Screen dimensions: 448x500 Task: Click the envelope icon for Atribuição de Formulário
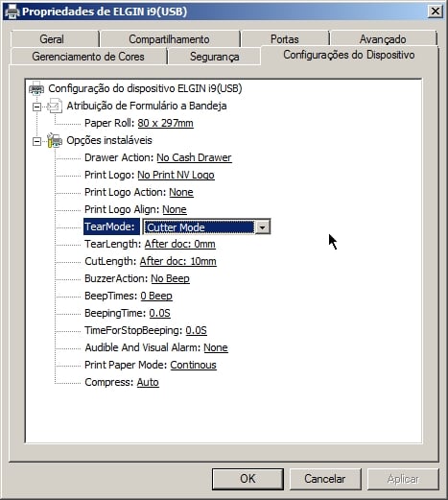tap(55, 106)
